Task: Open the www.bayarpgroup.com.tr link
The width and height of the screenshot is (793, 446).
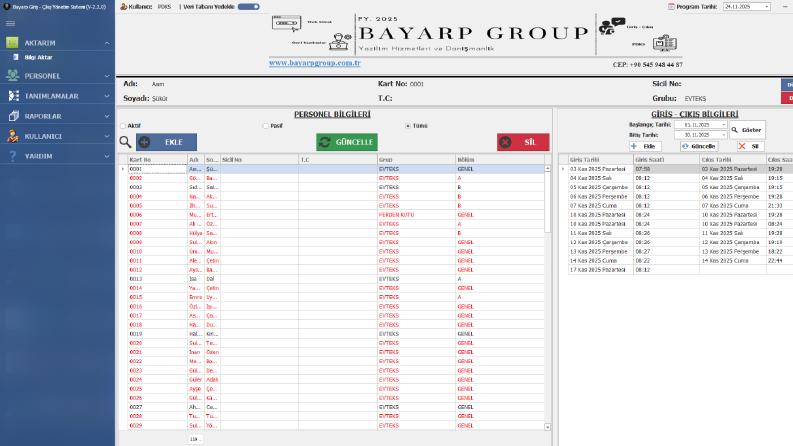Action: pos(315,63)
